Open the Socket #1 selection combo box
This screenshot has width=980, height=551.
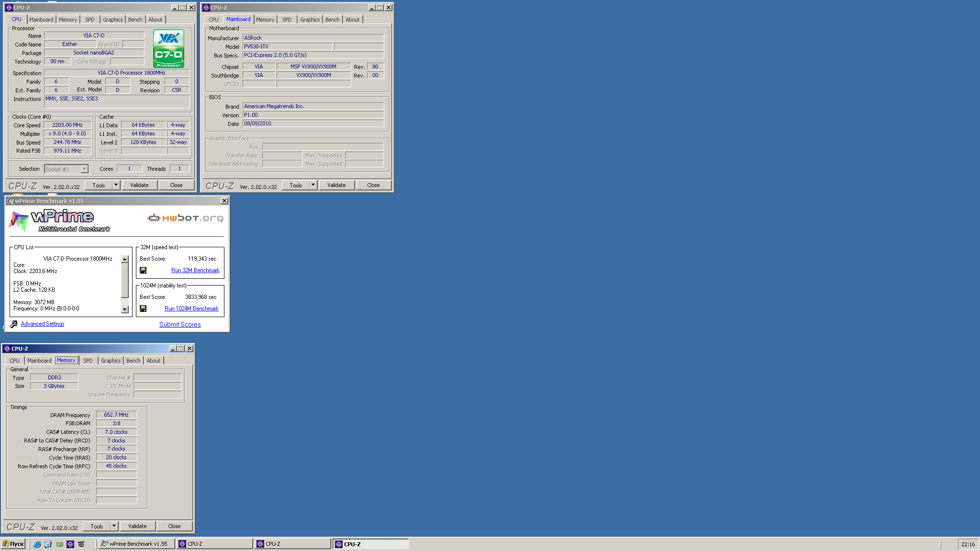pyautogui.click(x=67, y=169)
